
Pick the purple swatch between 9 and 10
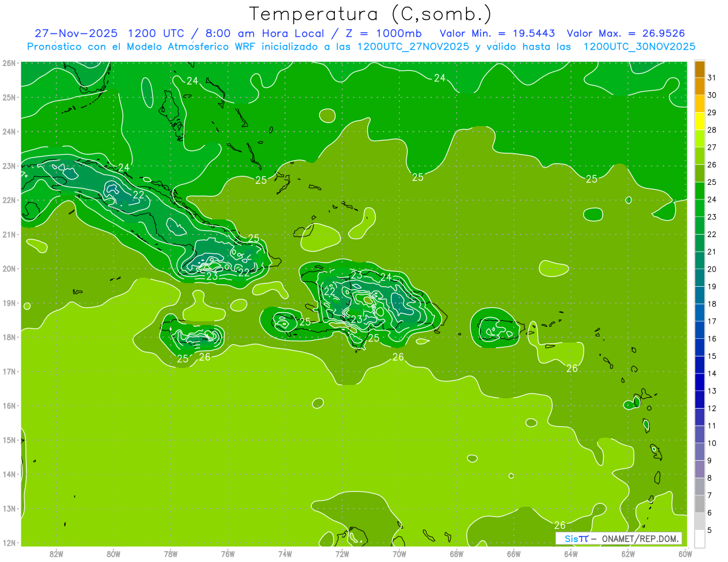(699, 452)
